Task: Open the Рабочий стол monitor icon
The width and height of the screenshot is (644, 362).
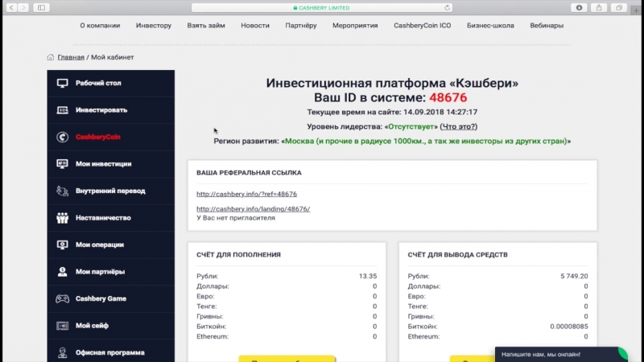Action: [63, 84]
